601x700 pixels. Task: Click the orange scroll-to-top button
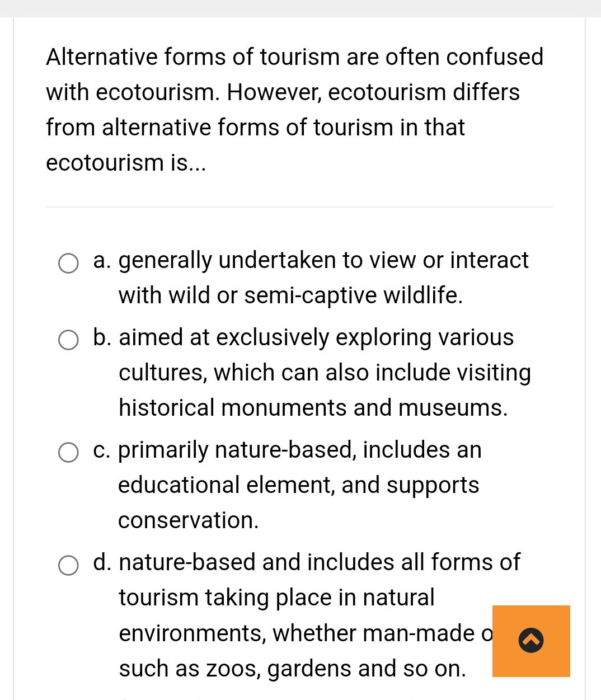coord(530,641)
